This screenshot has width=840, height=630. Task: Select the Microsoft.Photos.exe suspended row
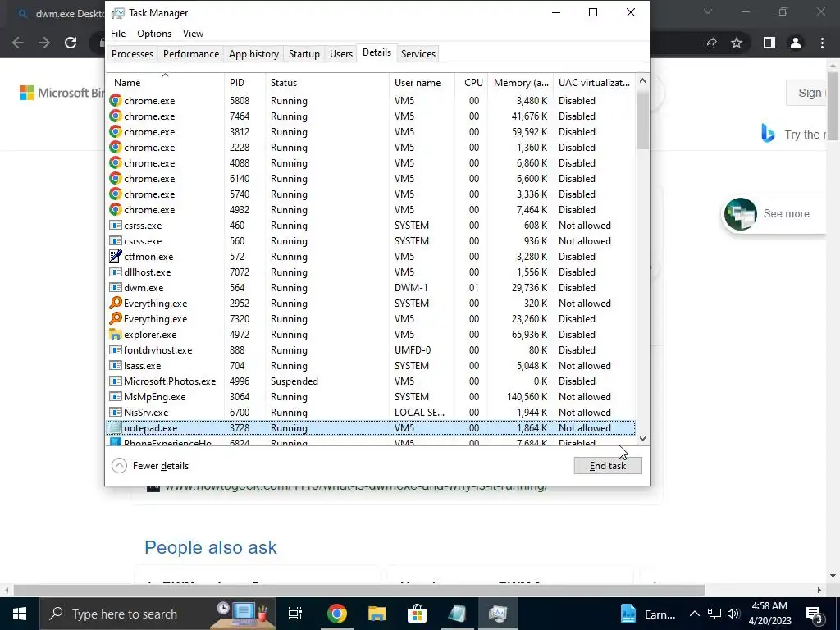tap(371, 381)
